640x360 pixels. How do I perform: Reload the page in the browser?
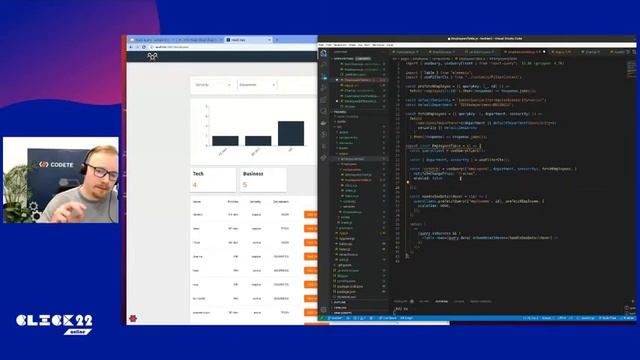pos(144,47)
